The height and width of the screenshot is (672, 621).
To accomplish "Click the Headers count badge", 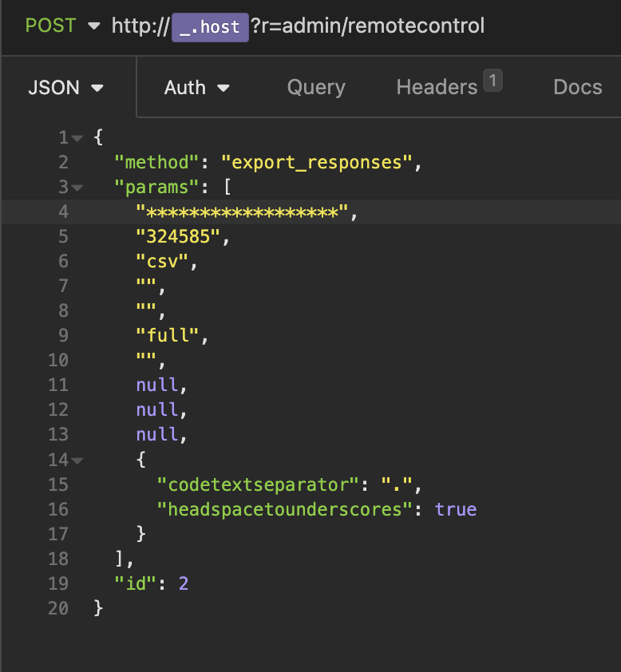I will [x=492, y=80].
